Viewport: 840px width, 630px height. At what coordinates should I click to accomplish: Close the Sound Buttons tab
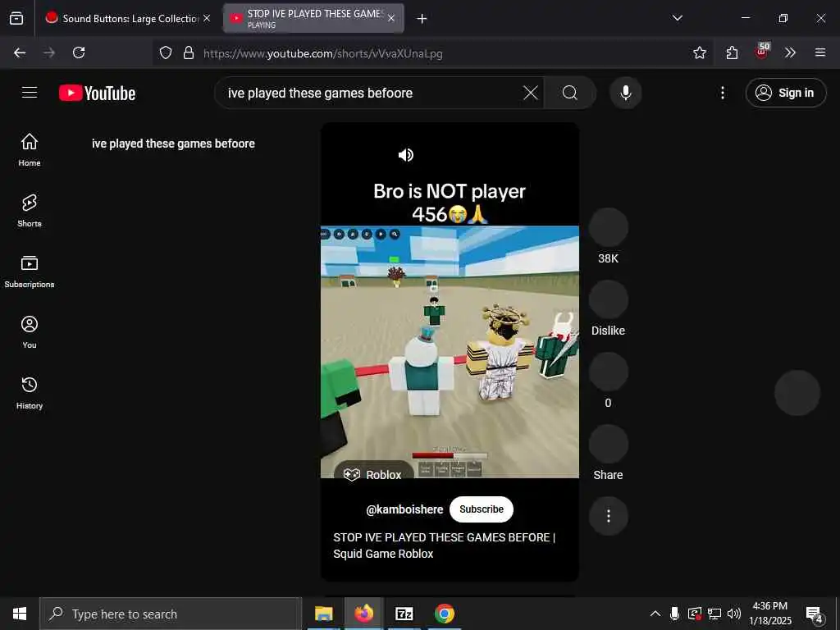207,18
